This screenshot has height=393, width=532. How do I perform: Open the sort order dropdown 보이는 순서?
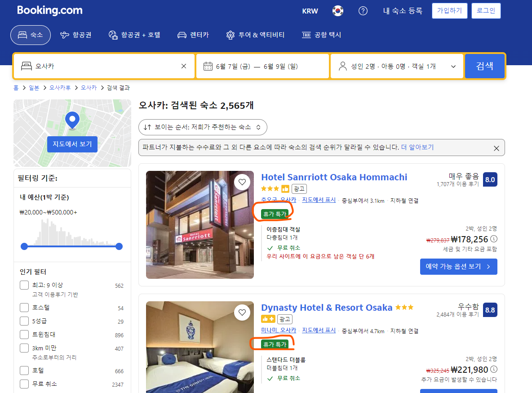pos(203,127)
